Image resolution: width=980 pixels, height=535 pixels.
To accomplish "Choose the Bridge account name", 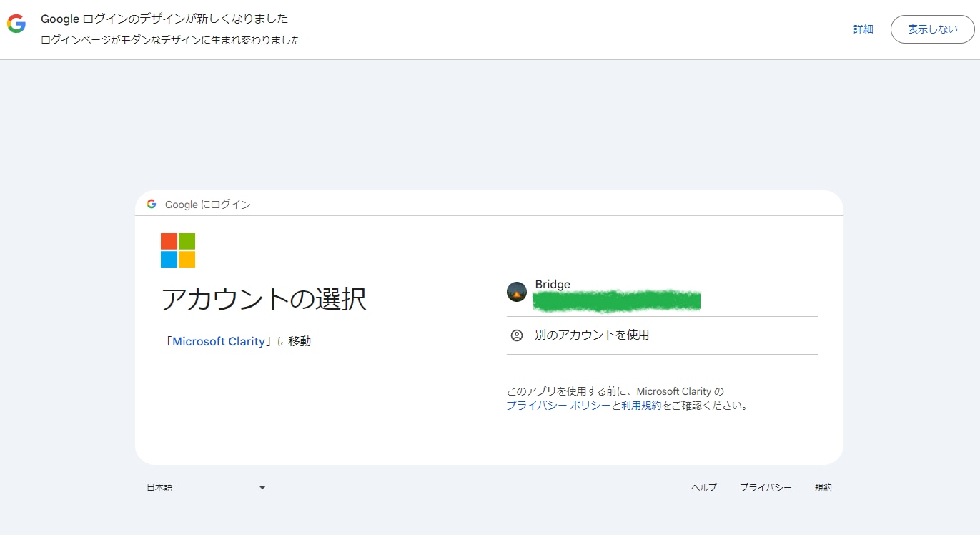I will tap(553, 285).
